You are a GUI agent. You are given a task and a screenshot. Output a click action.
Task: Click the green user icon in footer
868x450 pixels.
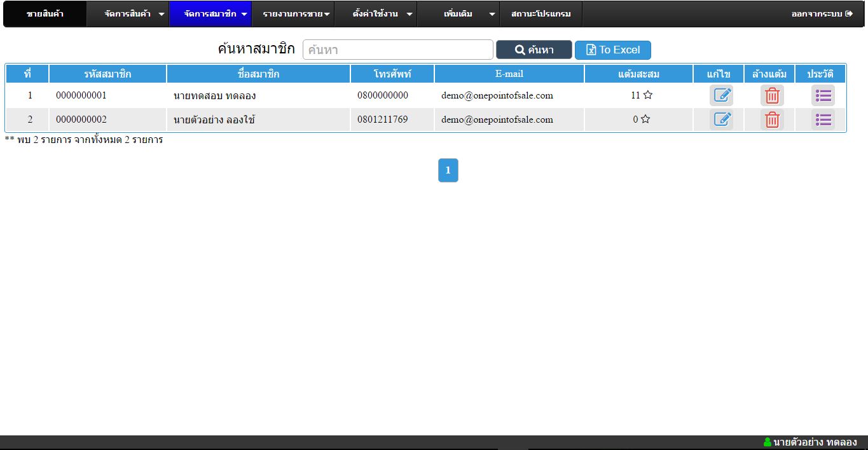tap(767, 442)
